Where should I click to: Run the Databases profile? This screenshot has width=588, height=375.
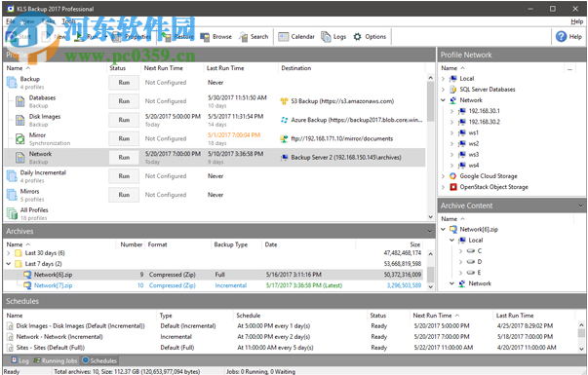coord(124,101)
